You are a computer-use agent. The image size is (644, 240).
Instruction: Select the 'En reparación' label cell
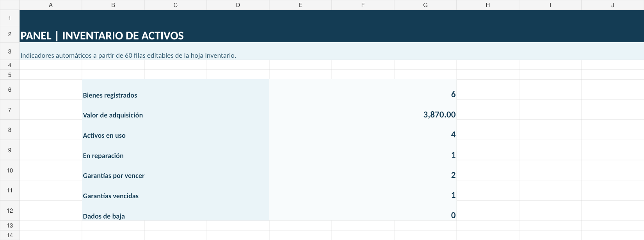(x=176, y=150)
